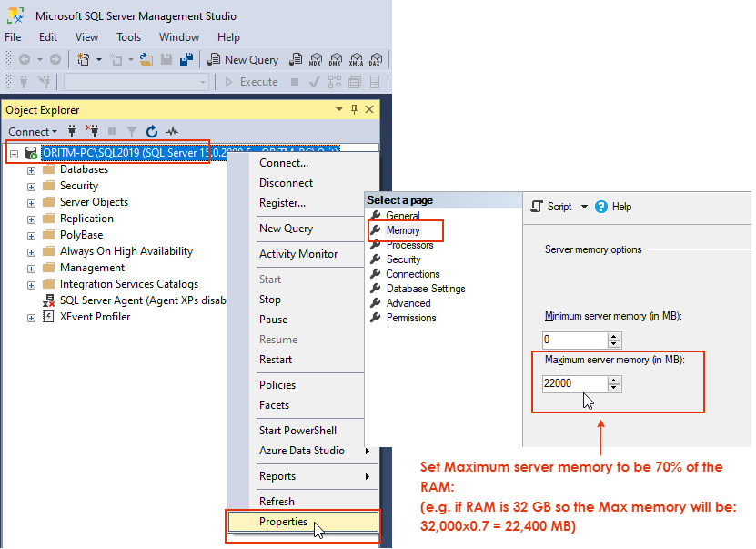Viewport: 756px width, 549px height.
Task: Choose Activity Monitor from context menu
Action: 298,254
